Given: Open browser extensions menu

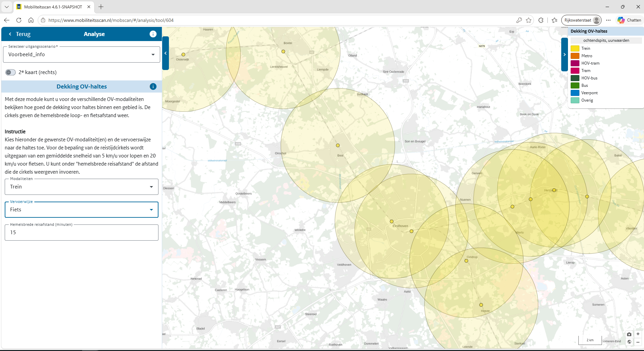Looking at the screenshot, I should pyautogui.click(x=541, y=20).
